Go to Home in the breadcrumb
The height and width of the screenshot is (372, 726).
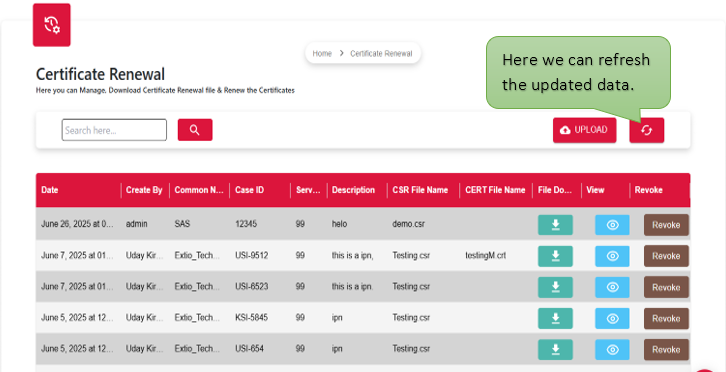click(x=322, y=54)
